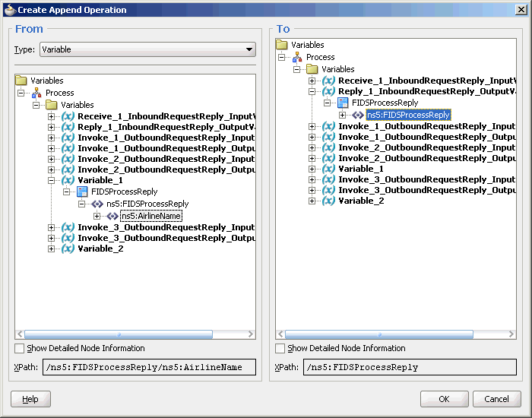This screenshot has height=418, width=532.
Task: Click the Variable_2 variable icon in To tree
Action: tap(328, 201)
